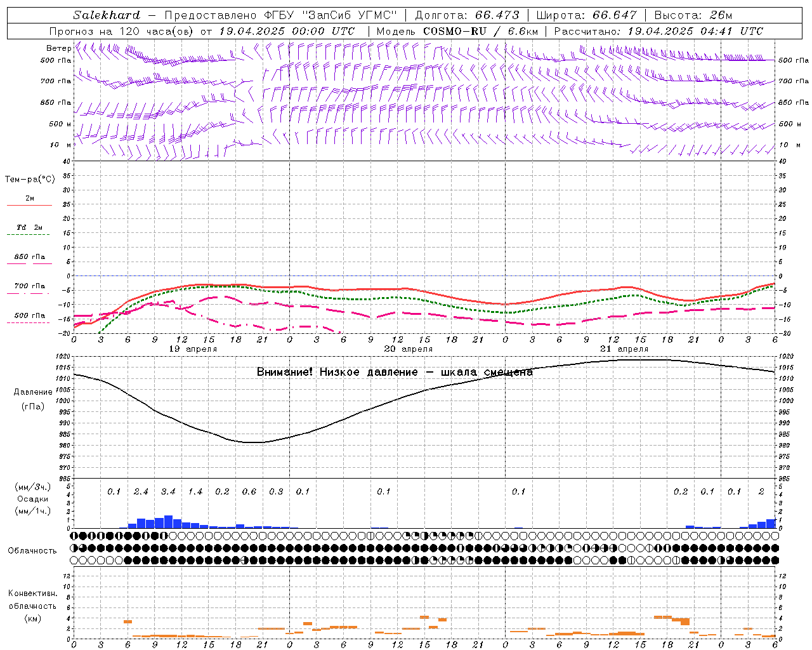Screen dimensions: 812x650
Task: Click the Долгота: 66.473 value
Action: point(467,15)
